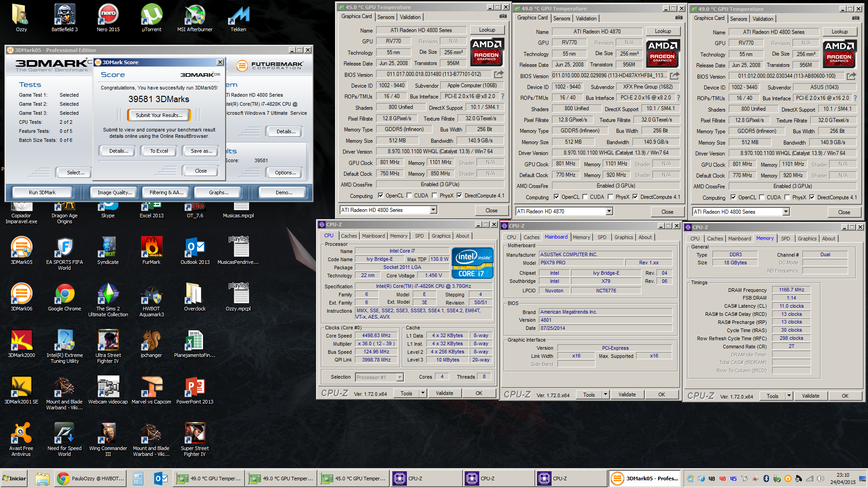Toggle OpenCL checkbox in first GPU-Z window
The width and height of the screenshot is (868, 488).
[381, 196]
